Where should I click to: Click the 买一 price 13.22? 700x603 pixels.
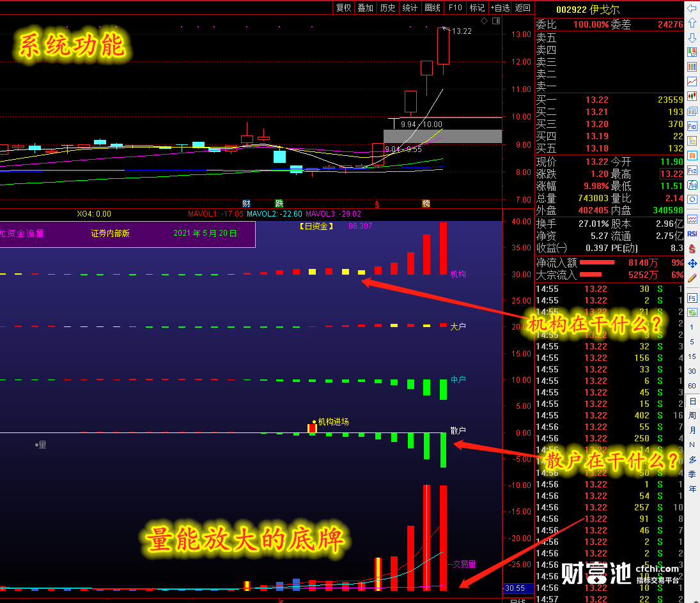pos(597,100)
